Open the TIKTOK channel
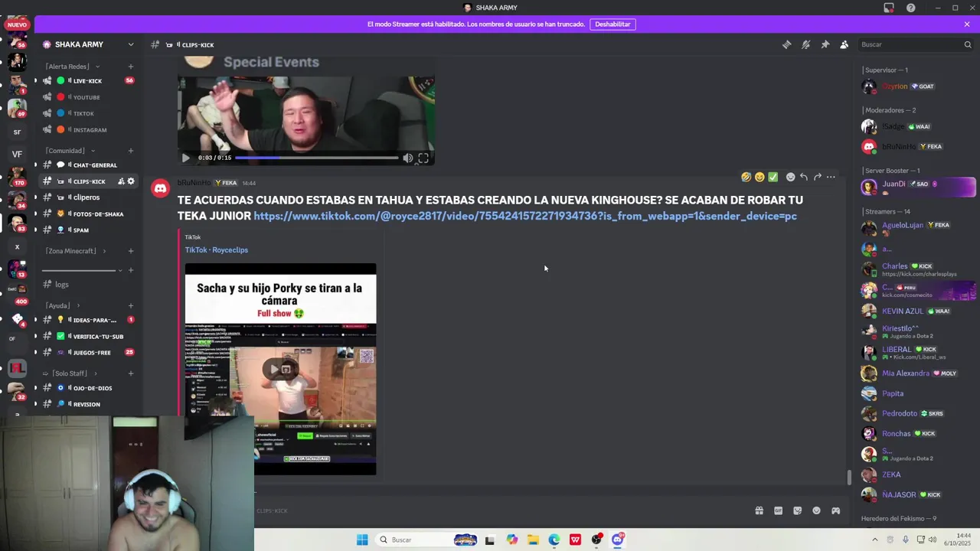Viewport: 980px width, 551px height. [x=84, y=113]
